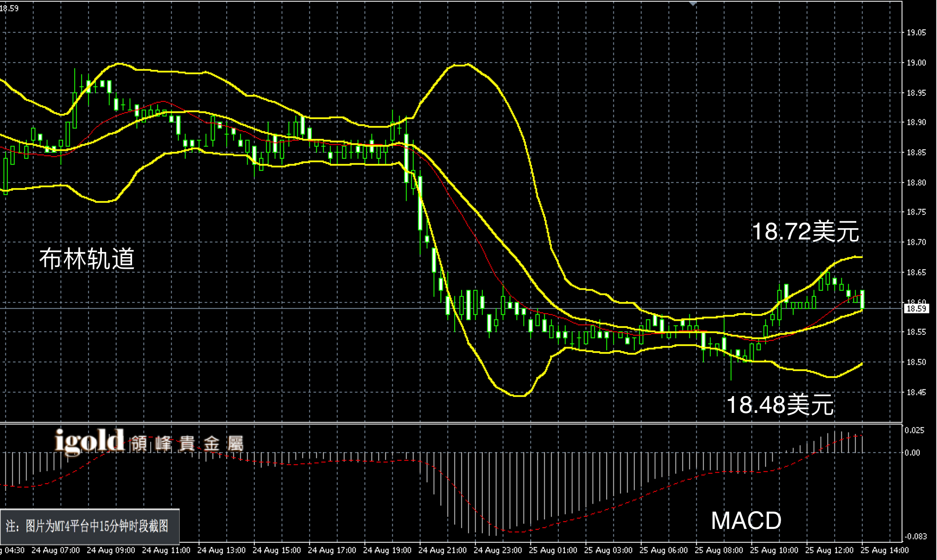Click the 18.59 label in top-left corner
The height and width of the screenshot is (560, 937).
coord(9,8)
